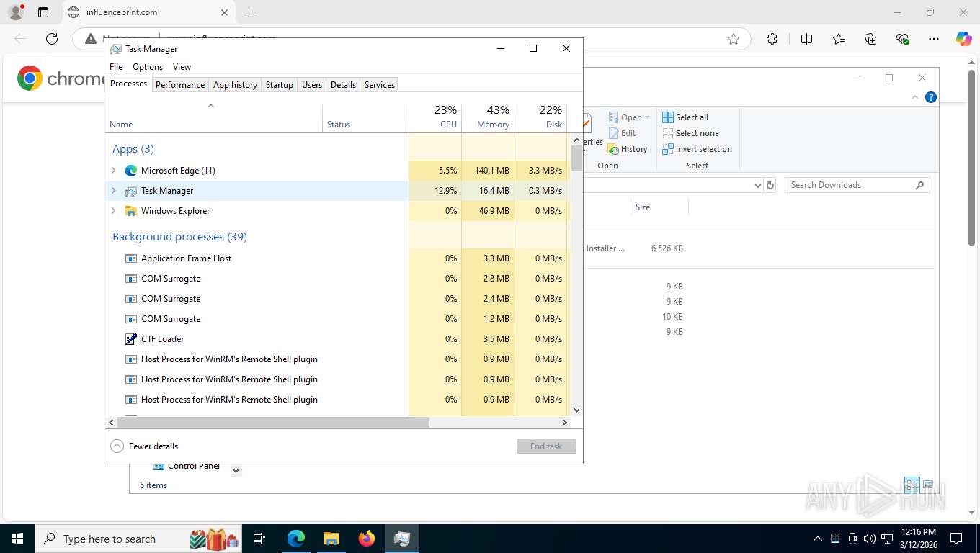
Task: Click Invert selection in Explorer ribbon
Action: coord(697,149)
